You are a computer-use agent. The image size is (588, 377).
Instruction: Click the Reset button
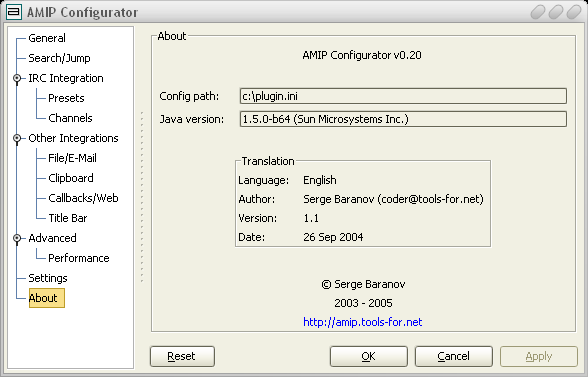(x=182, y=356)
